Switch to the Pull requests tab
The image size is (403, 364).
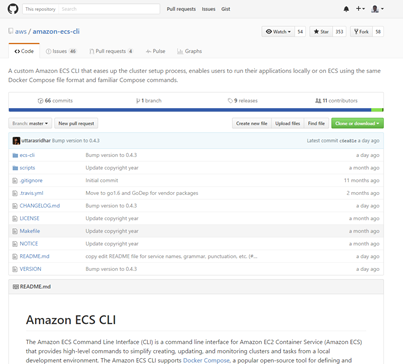click(x=111, y=51)
